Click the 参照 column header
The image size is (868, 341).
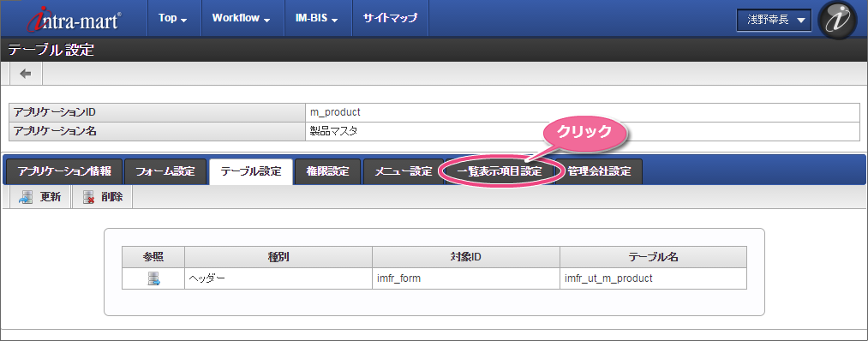[x=153, y=257]
